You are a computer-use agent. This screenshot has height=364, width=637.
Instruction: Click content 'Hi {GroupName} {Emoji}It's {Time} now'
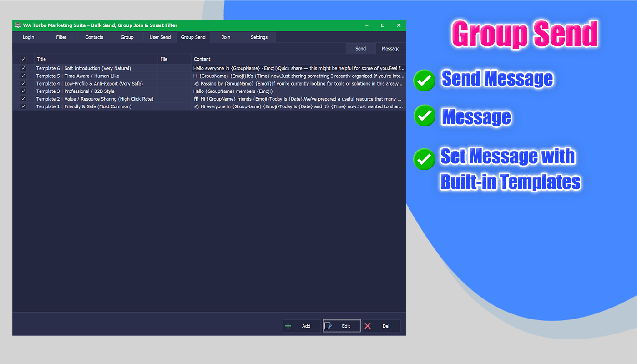point(298,76)
